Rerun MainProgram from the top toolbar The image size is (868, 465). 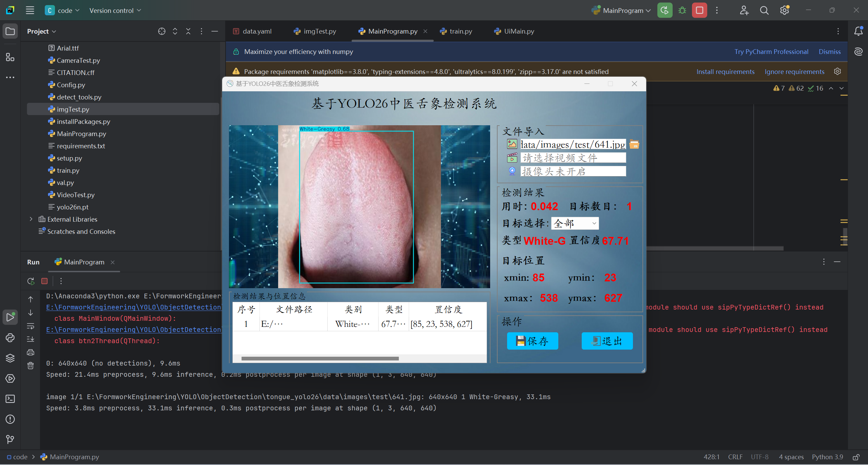click(664, 10)
